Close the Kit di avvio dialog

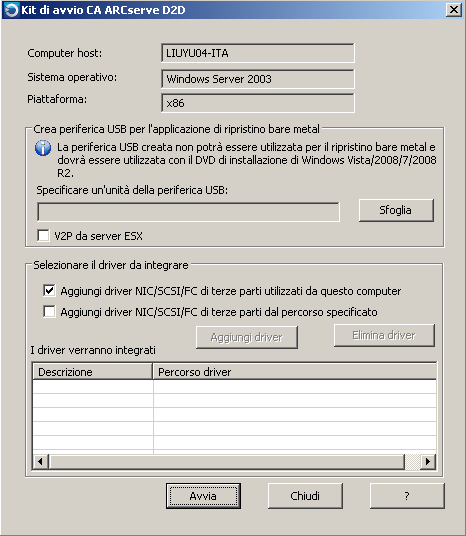(x=454, y=10)
